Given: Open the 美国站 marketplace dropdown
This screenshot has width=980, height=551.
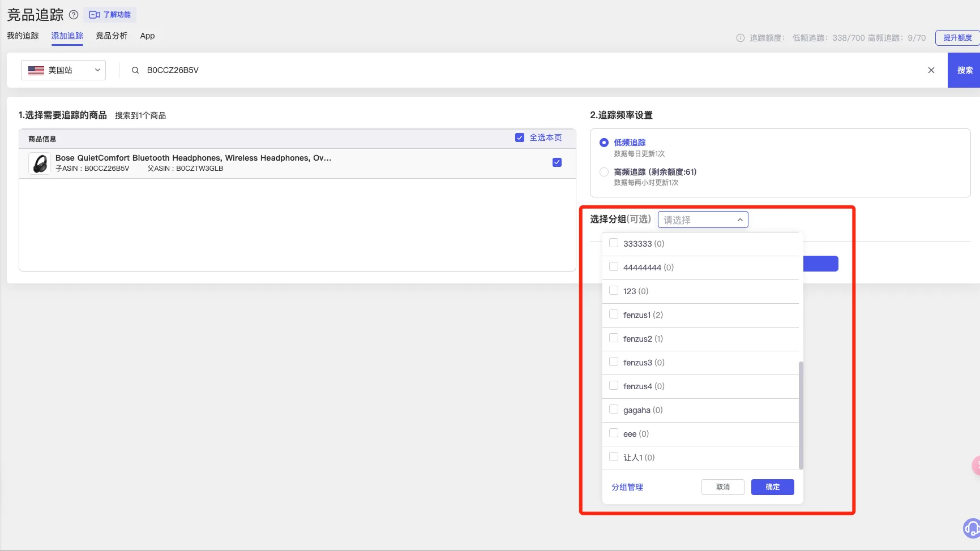Looking at the screenshot, I should coord(63,70).
